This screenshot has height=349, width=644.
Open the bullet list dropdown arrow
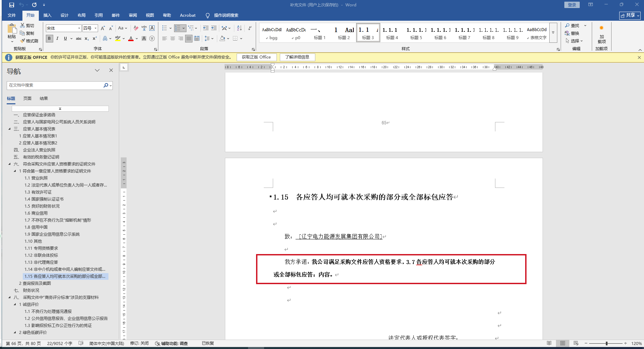click(170, 28)
